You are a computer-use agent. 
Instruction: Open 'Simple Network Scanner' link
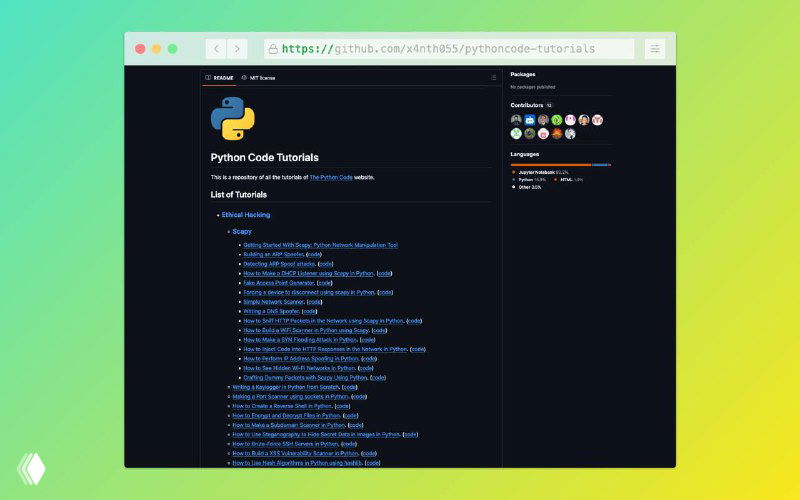(273, 302)
